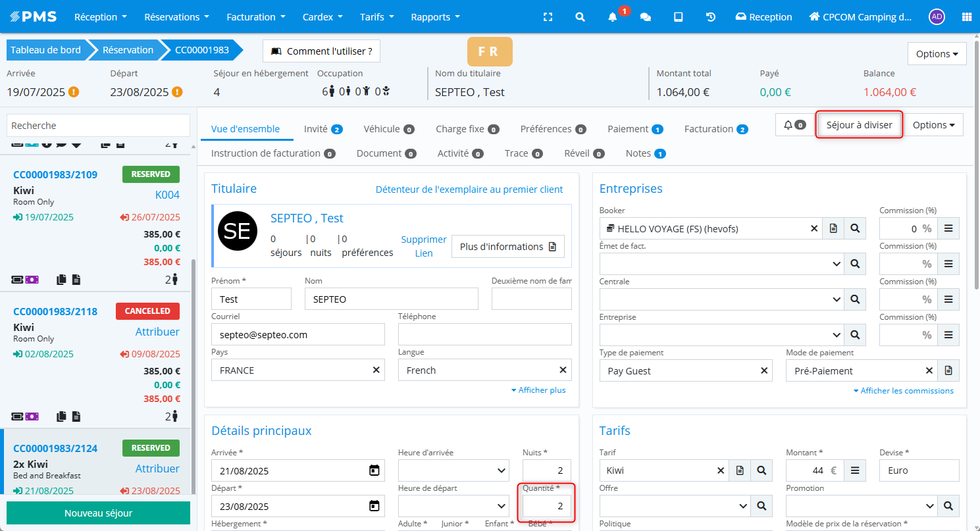This screenshot has width=980, height=531.
Task: Click the Nouveau séjour button
Action: pos(98,513)
